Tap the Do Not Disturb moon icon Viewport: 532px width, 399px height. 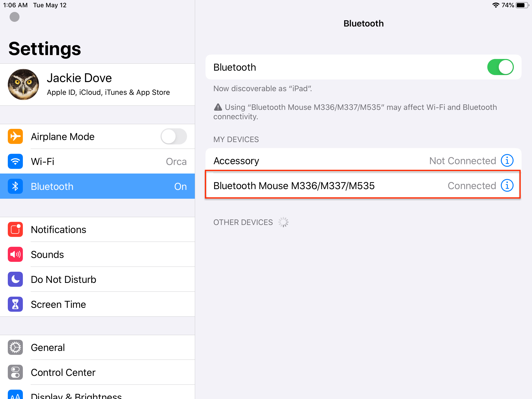tap(15, 279)
